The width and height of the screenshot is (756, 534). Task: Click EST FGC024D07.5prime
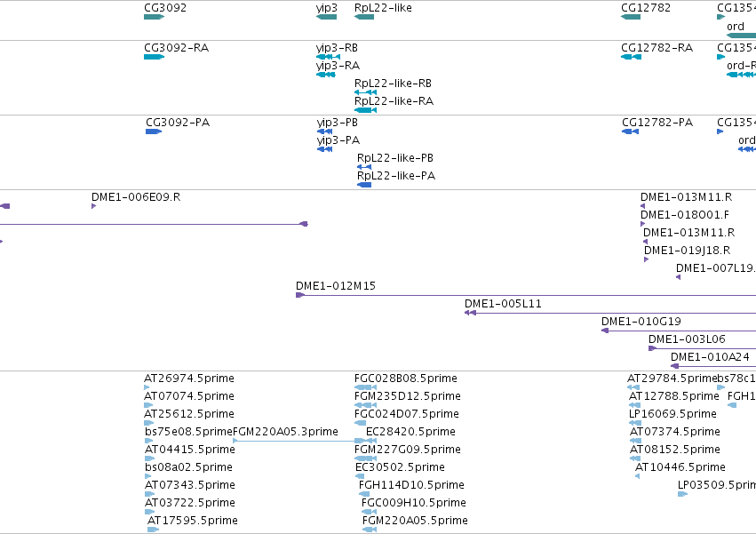tap(407, 414)
